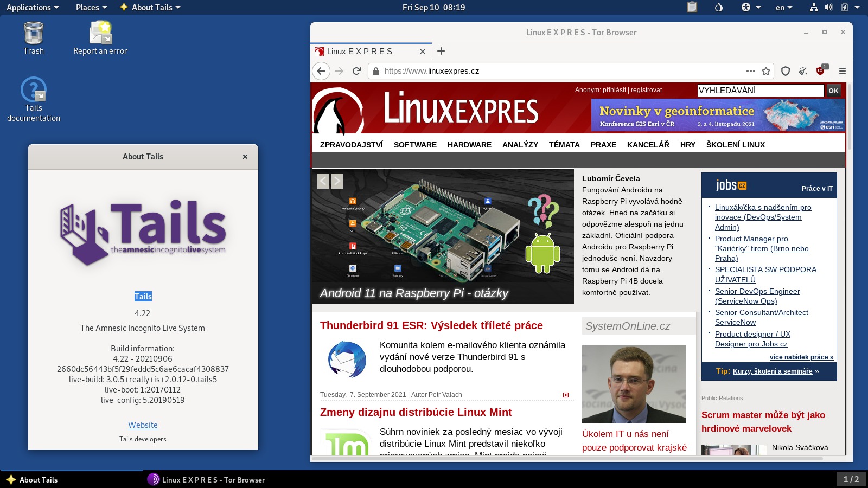Click více nabídek práce link
This screenshot has width=868, height=488.
click(801, 357)
